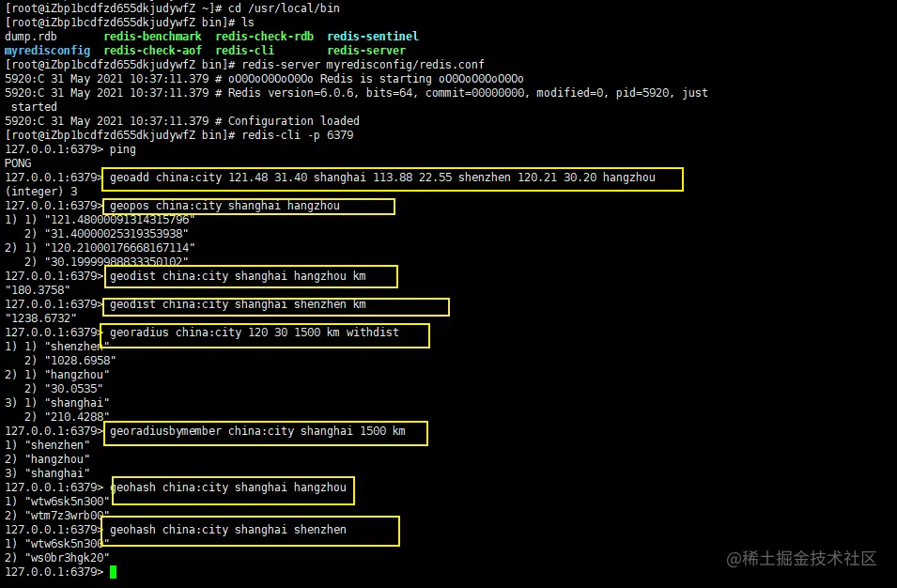Click the redis-benchmark file name

(153, 36)
